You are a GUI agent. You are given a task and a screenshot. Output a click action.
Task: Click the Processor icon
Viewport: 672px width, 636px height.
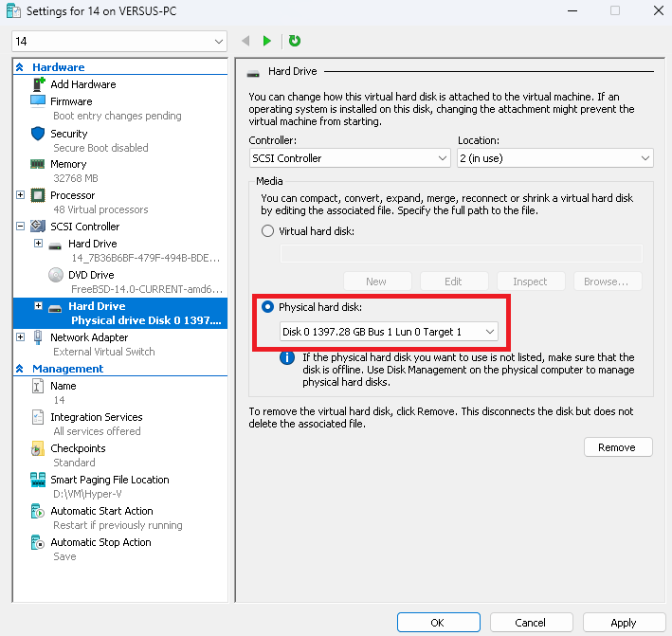pos(38,195)
